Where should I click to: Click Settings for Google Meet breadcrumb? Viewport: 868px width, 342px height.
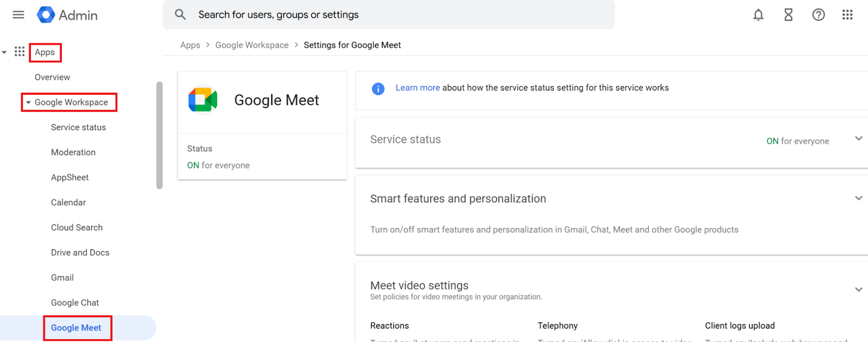tap(352, 45)
